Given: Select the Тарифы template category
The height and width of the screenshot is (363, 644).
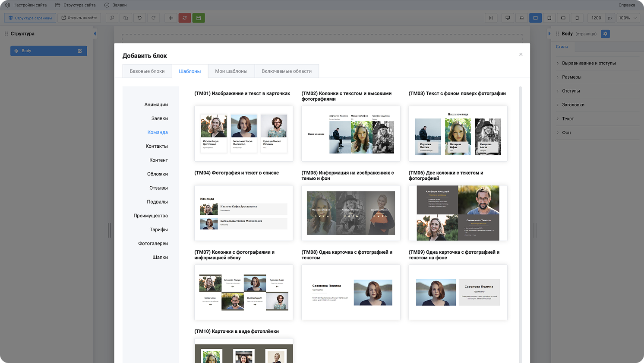Looking at the screenshot, I should pos(159,229).
